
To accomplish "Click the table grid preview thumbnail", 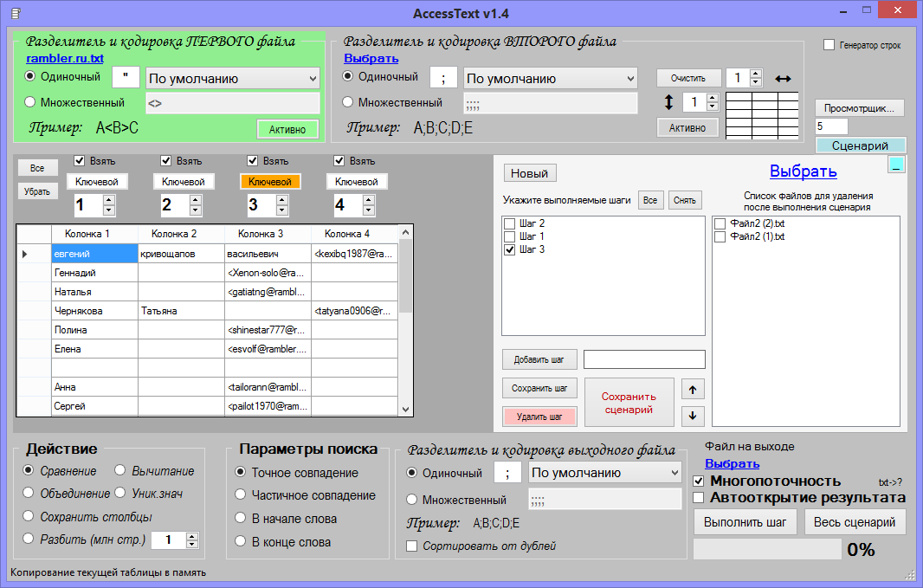I will 762,115.
